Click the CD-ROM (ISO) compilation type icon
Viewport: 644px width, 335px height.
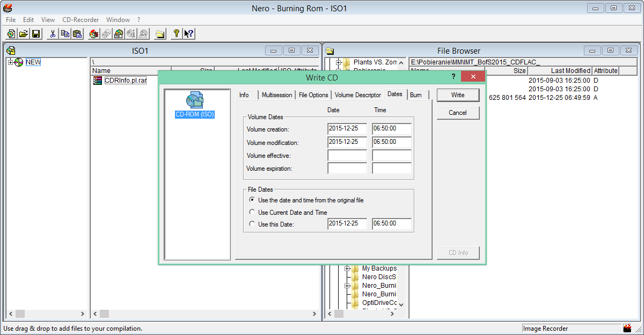195,100
